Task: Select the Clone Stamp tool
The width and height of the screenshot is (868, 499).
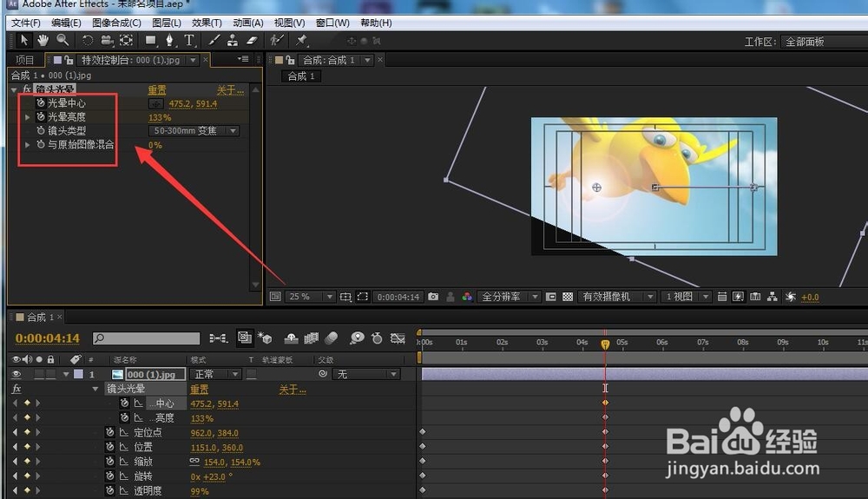Action: click(233, 40)
